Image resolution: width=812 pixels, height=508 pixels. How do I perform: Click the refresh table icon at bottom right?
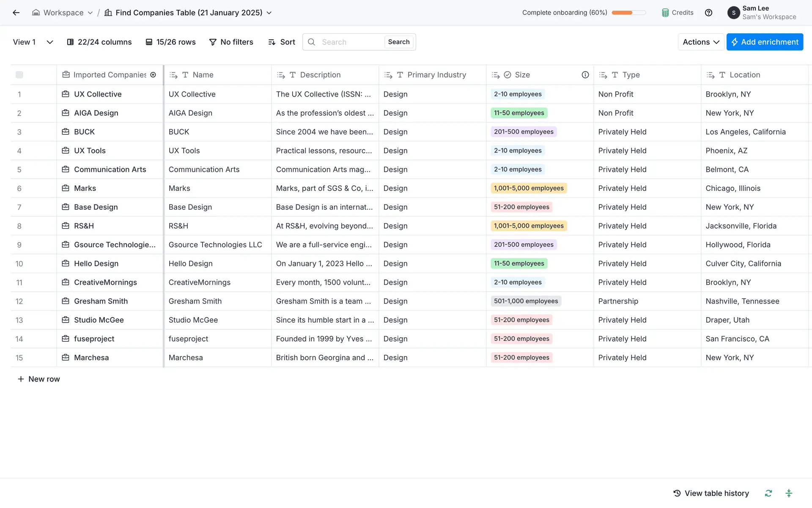pos(768,493)
